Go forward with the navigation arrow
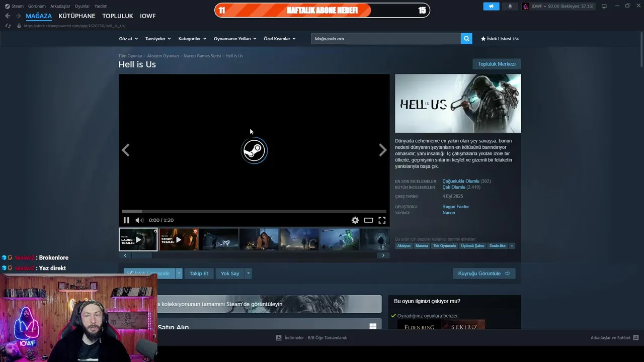 [18, 16]
